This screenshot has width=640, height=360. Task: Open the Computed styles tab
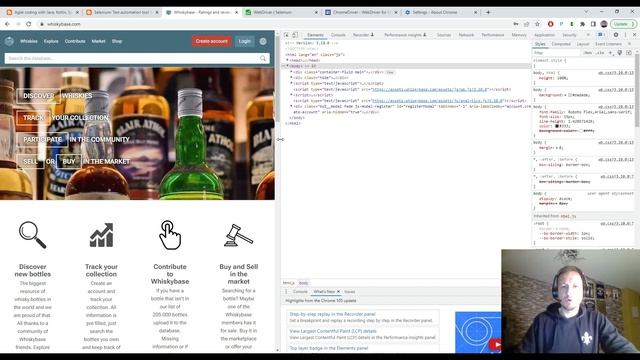coord(561,44)
